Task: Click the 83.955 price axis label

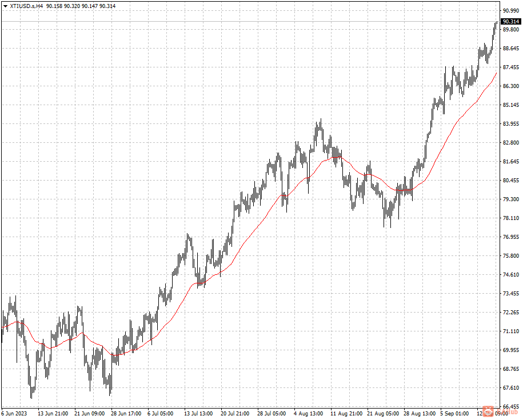Action: [x=510, y=123]
